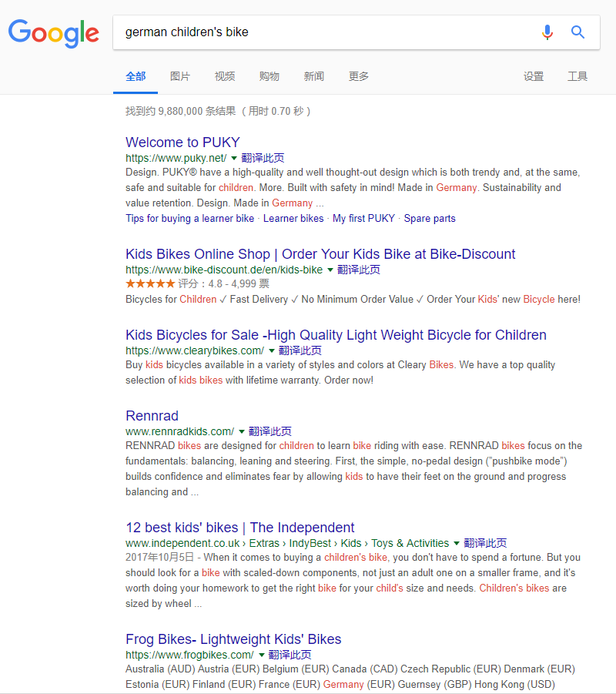The width and height of the screenshot is (616, 694).
Task: Open the 12 best kids' bikes Independent result
Action: coord(239,528)
